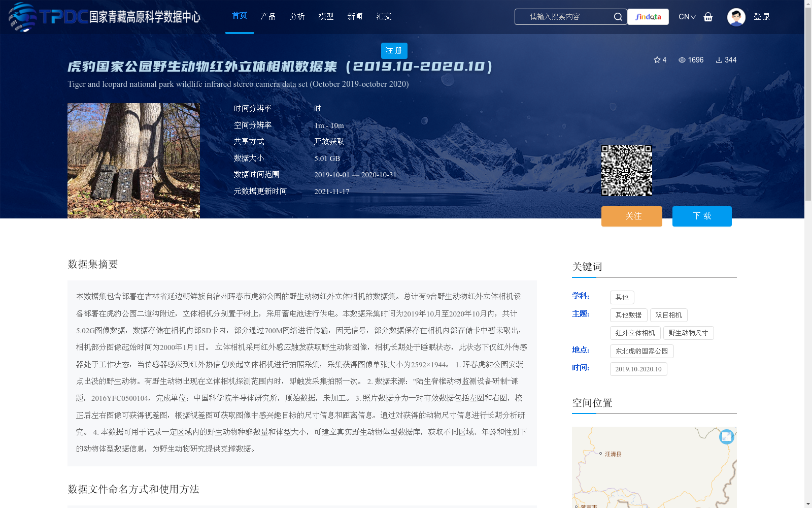Image resolution: width=812 pixels, height=508 pixels.
Task: Switch to the 首页 tab
Action: pyautogui.click(x=239, y=16)
